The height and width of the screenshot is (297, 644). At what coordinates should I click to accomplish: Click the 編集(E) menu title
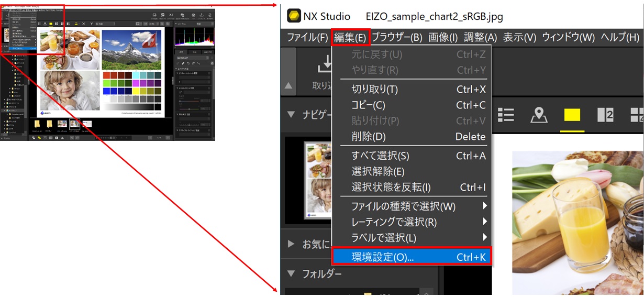350,37
